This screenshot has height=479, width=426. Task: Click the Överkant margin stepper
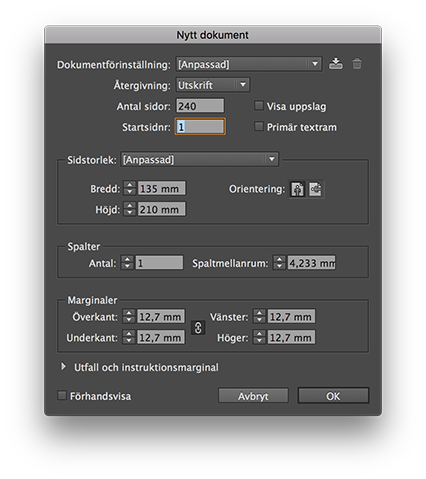(129, 316)
